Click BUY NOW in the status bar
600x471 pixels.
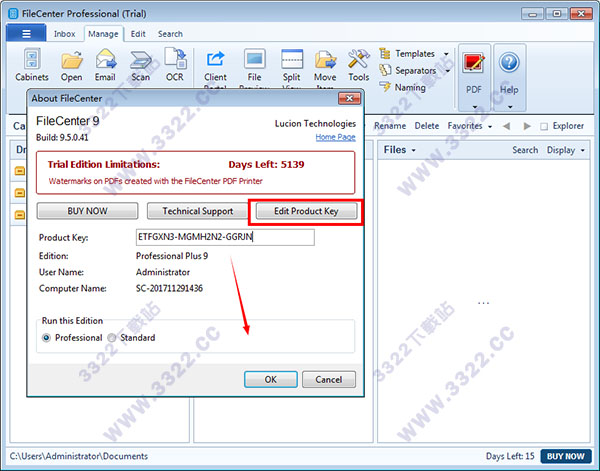pos(566,456)
